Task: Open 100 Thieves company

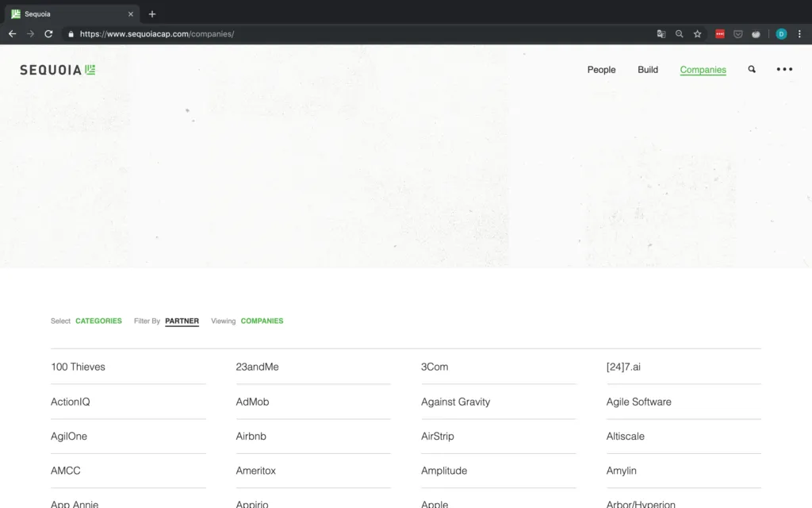Action: [x=78, y=367]
